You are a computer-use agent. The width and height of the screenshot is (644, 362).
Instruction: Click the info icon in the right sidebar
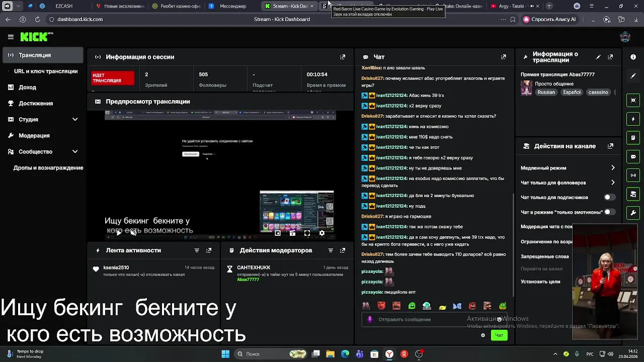coord(633,57)
